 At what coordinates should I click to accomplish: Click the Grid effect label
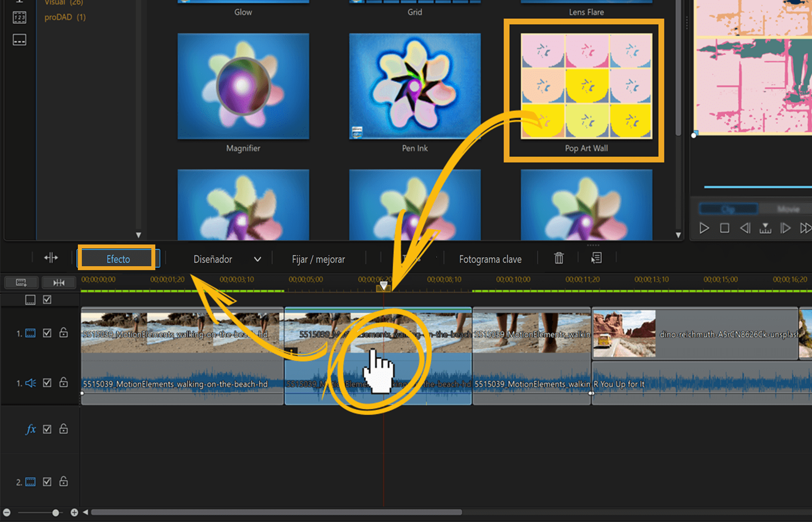415,12
